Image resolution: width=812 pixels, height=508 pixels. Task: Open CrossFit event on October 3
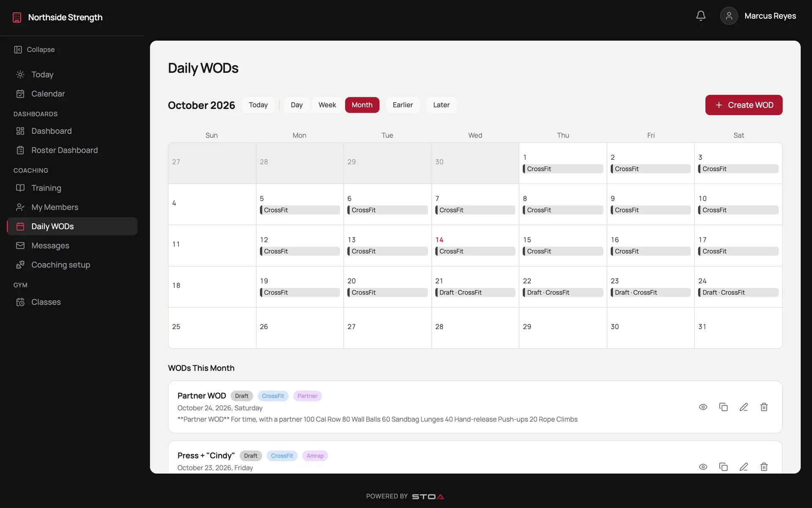pyautogui.click(x=738, y=169)
